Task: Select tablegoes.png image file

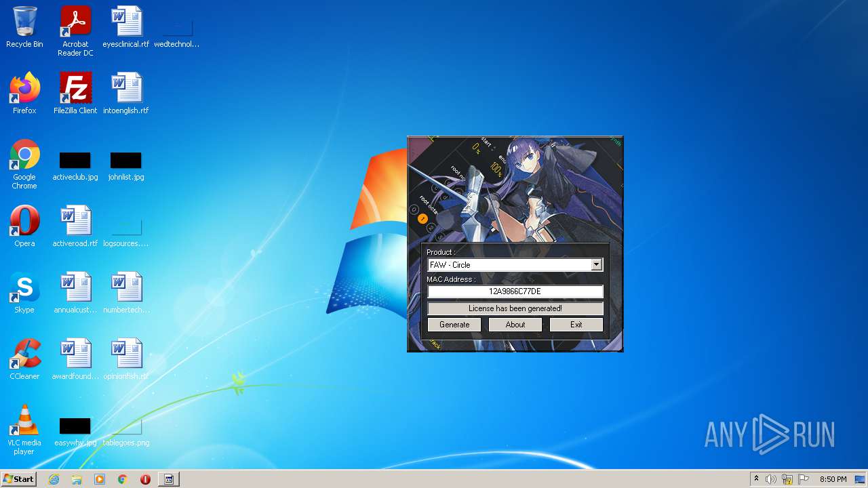Action: pos(126,432)
